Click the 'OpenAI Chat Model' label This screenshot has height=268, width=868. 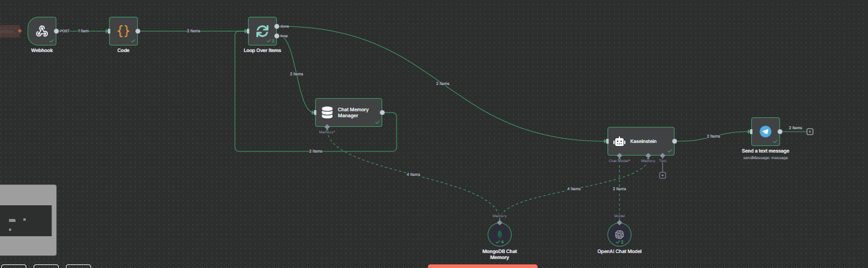pyautogui.click(x=619, y=251)
